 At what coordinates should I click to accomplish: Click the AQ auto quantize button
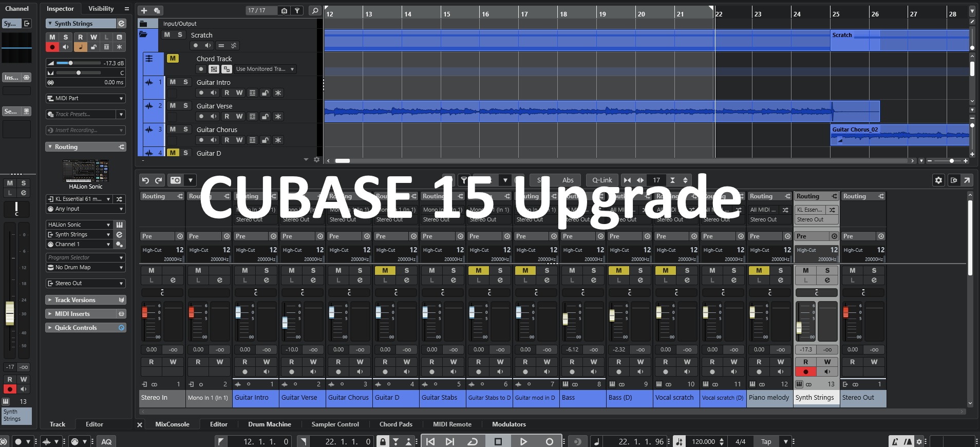106,441
